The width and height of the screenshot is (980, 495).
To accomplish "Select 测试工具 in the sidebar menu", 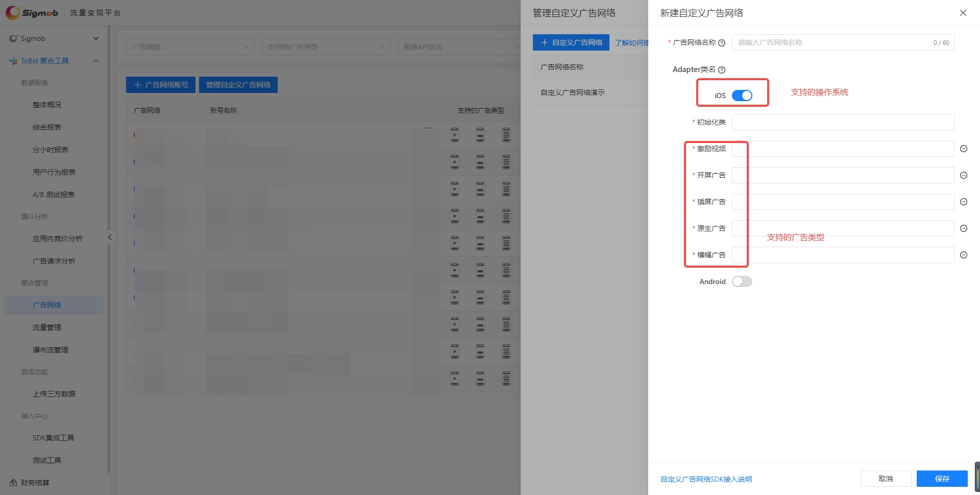I will pyautogui.click(x=46, y=460).
